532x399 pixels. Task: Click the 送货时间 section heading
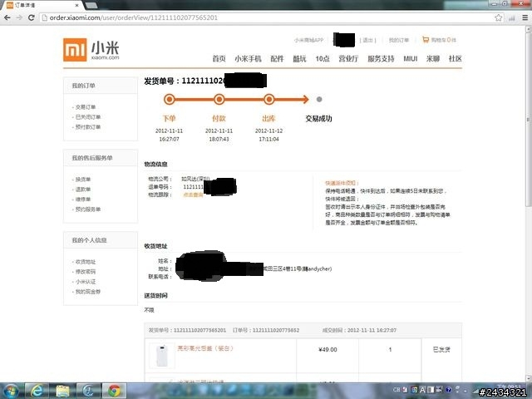coord(155,296)
